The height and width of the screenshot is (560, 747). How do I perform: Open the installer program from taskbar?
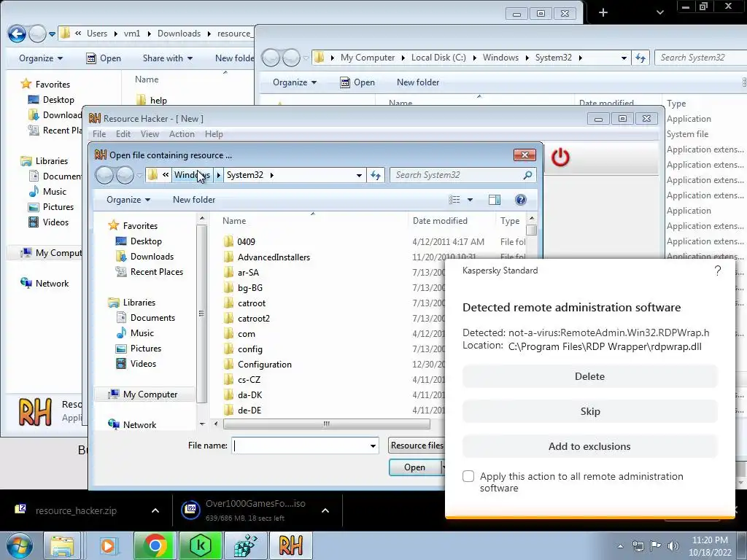(246, 545)
